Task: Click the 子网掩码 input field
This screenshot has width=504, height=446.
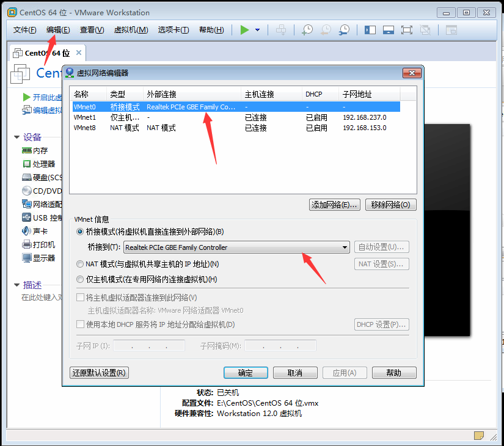Action: pyautogui.click(x=280, y=346)
